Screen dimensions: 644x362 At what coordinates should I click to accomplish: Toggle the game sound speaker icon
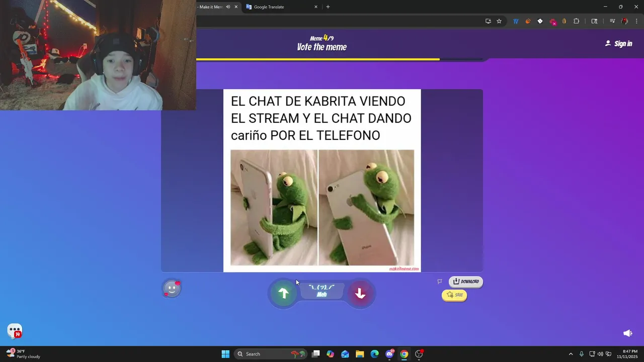[x=628, y=333]
